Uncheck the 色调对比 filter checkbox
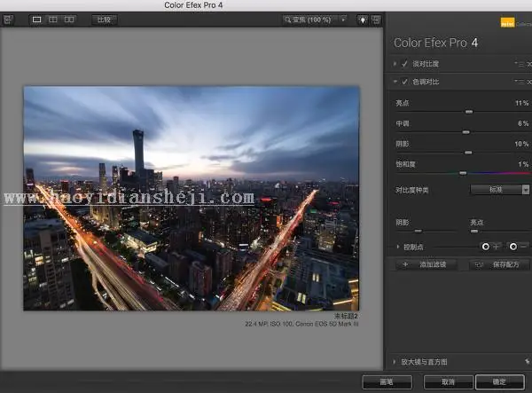The width and height of the screenshot is (532, 393). (x=404, y=82)
